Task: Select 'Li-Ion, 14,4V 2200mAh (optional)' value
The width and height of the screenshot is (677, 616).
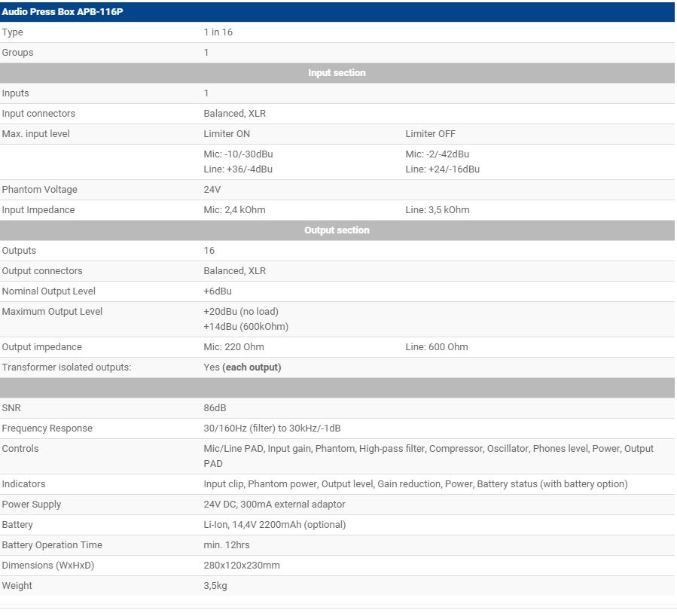Action: pos(275,524)
